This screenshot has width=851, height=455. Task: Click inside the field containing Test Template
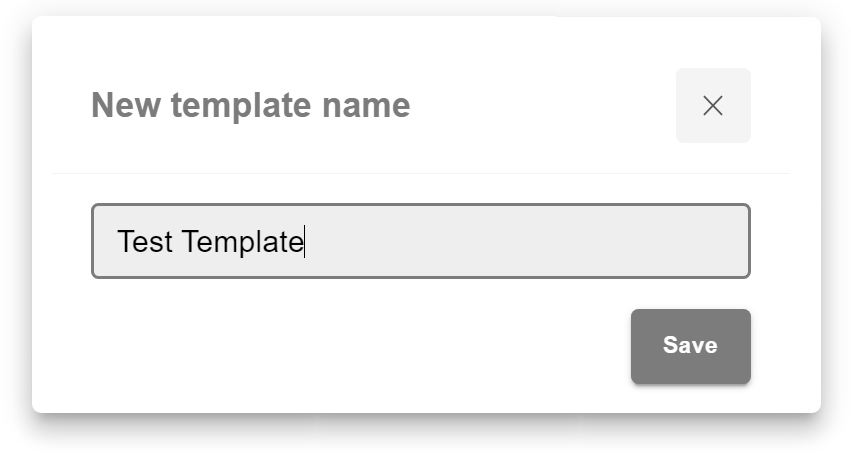(420, 241)
